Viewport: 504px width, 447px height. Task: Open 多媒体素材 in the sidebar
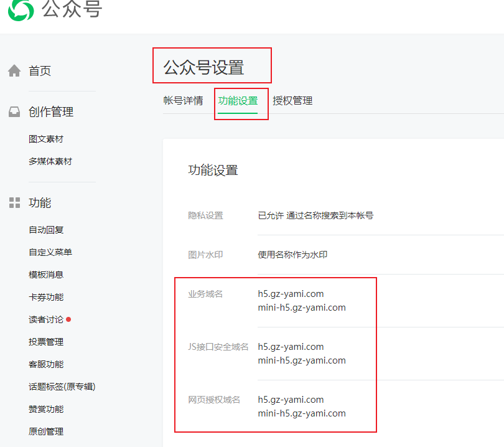click(50, 161)
